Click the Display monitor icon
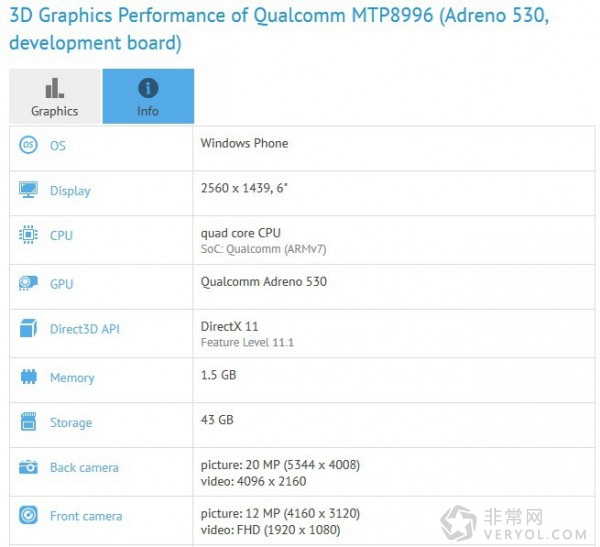Image resolution: width=600 pixels, height=547 pixels. tap(28, 189)
